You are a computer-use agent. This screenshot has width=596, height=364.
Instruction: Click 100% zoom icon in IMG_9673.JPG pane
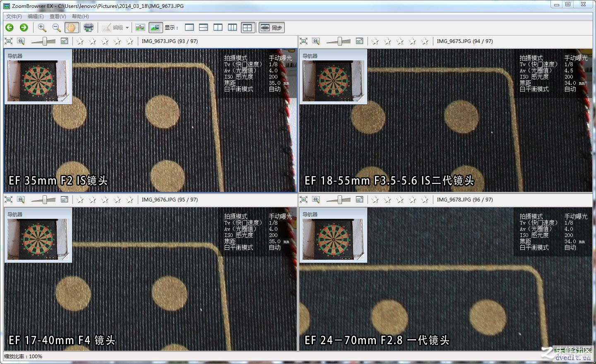[x=21, y=41]
